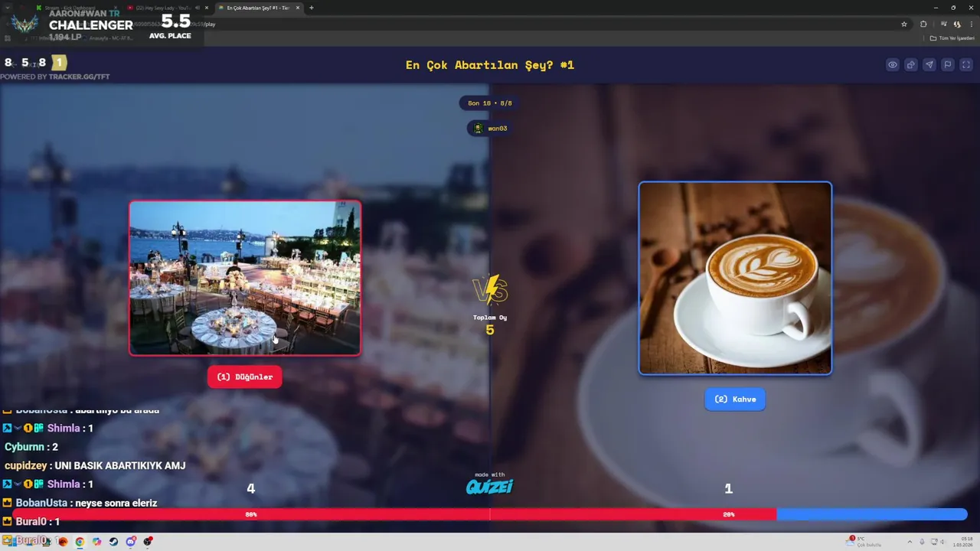Click the Challenger rank emblem overlay
Viewport: 980px width, 551px height.
pos(24,24)
